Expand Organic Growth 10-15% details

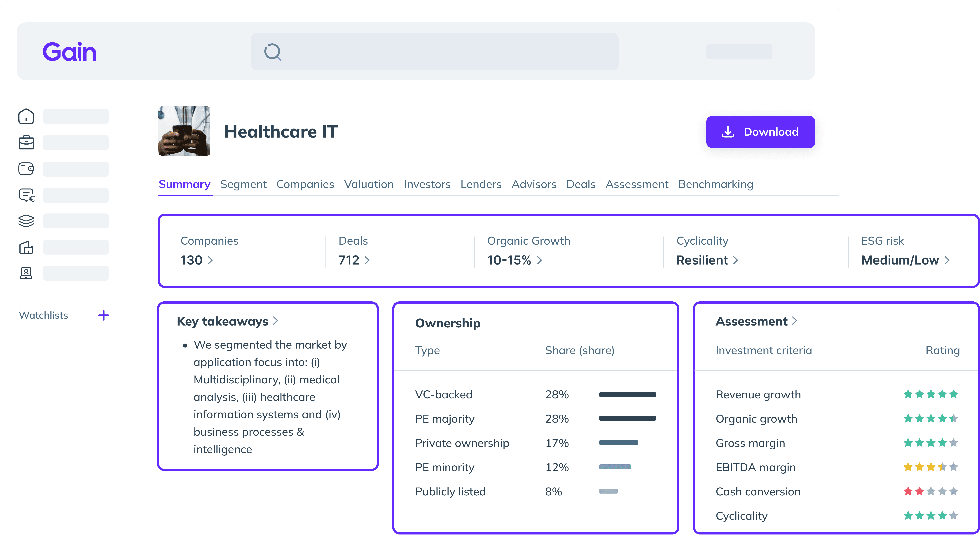pos(539,260)
